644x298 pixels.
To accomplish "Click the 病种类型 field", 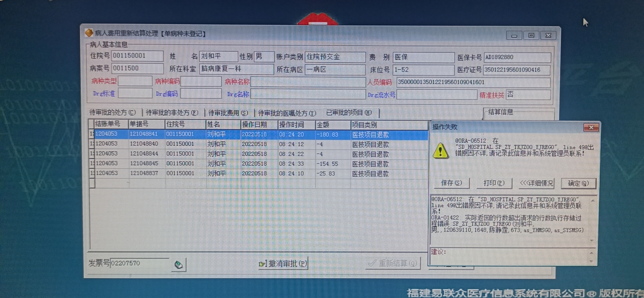I will coord(135,81).
